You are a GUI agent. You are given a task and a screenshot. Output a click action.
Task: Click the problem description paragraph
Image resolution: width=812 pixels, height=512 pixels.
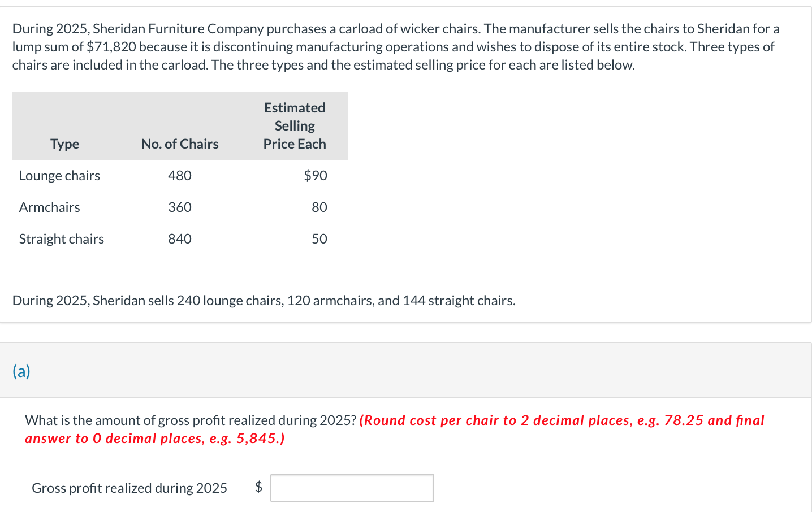[x=396, y=46]
